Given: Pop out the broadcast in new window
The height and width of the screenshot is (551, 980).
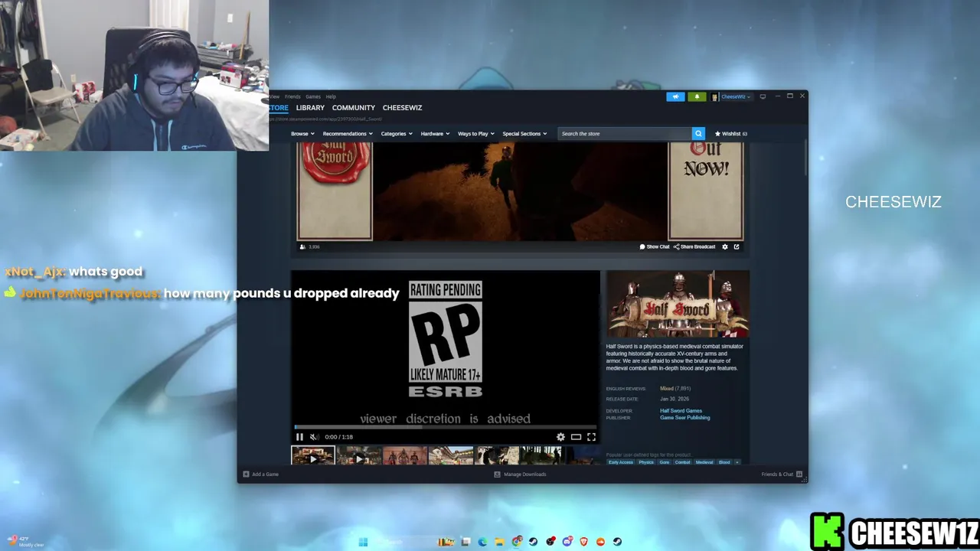Looking at the screenshot, I should tap(737, 246).
